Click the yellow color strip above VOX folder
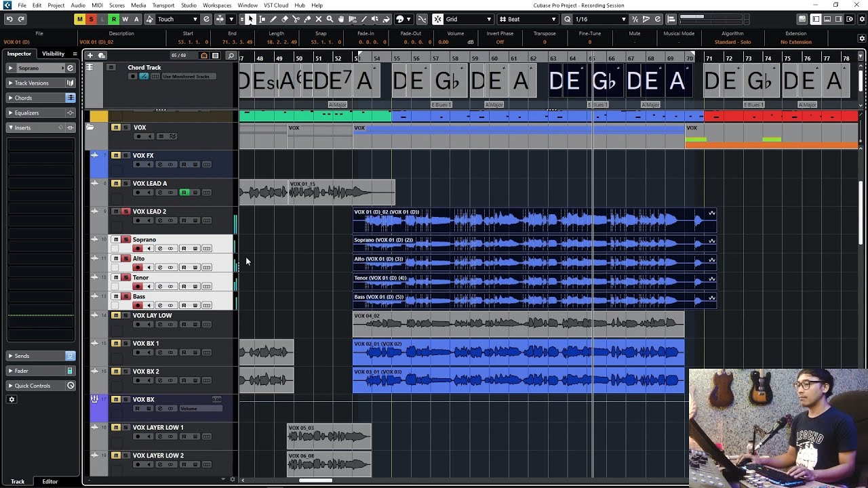 coord(99,117)
